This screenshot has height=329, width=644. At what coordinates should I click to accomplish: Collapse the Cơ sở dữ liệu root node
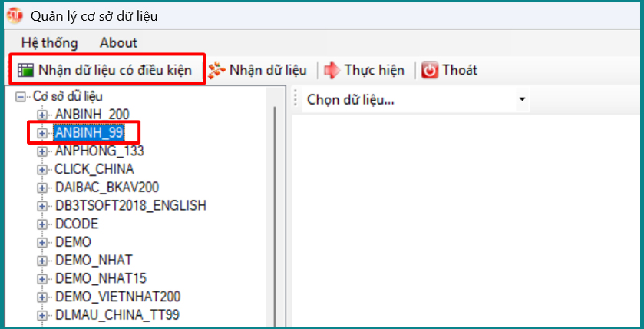21,97
